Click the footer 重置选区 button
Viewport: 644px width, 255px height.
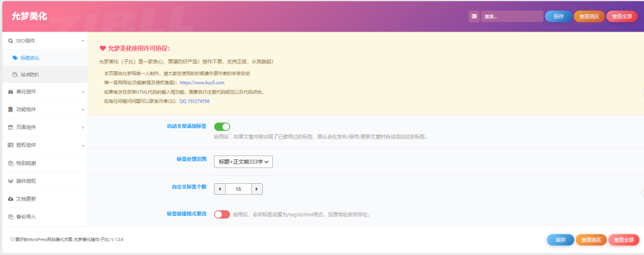pos(591,240)
